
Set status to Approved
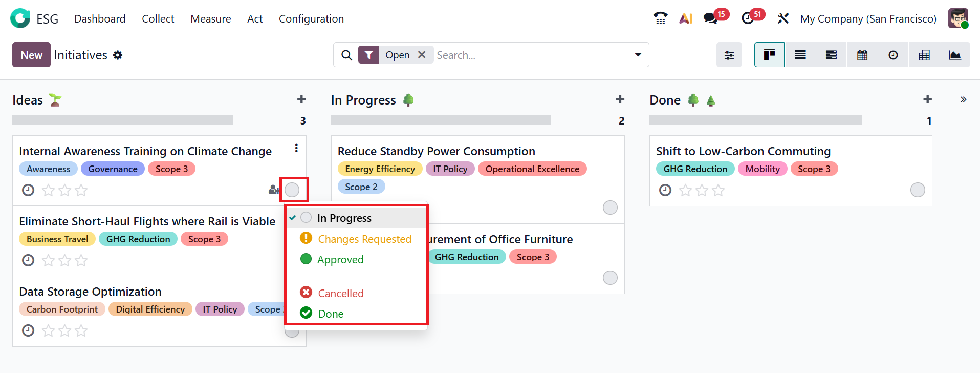340,260
